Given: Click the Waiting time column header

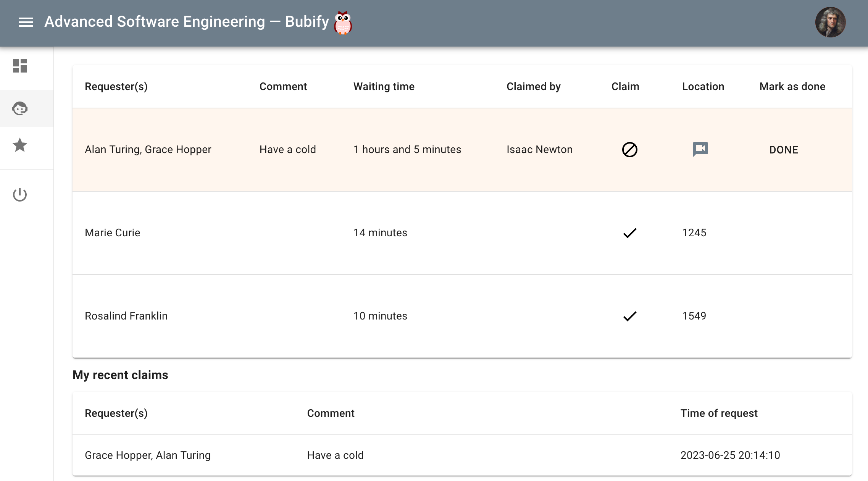Looking at the screenshot, I should point(384,87).
